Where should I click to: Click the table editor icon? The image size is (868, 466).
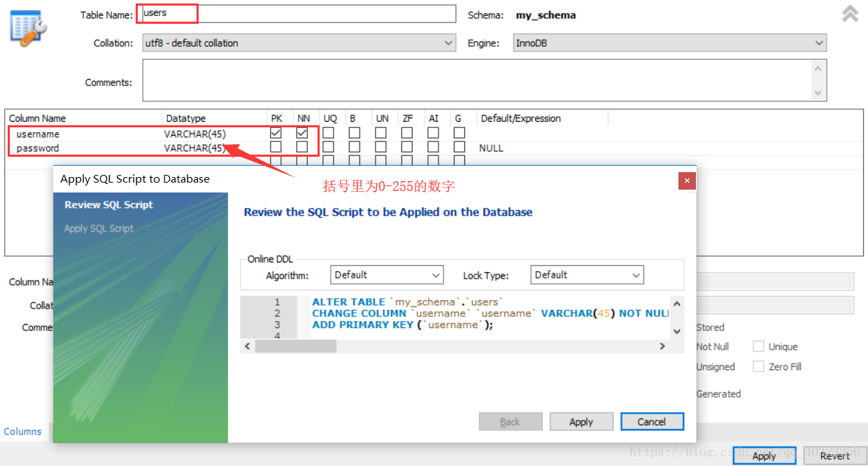[x=29, y=27]
